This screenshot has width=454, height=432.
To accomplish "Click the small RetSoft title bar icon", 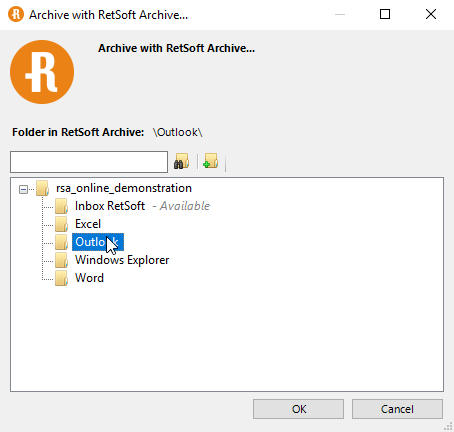I will (x=16, y=15).
